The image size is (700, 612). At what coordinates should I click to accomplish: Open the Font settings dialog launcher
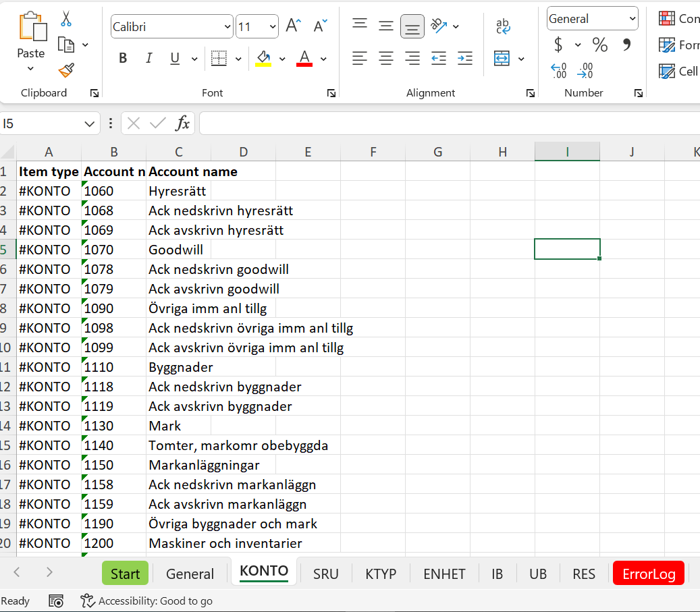[x=331, y=93]
